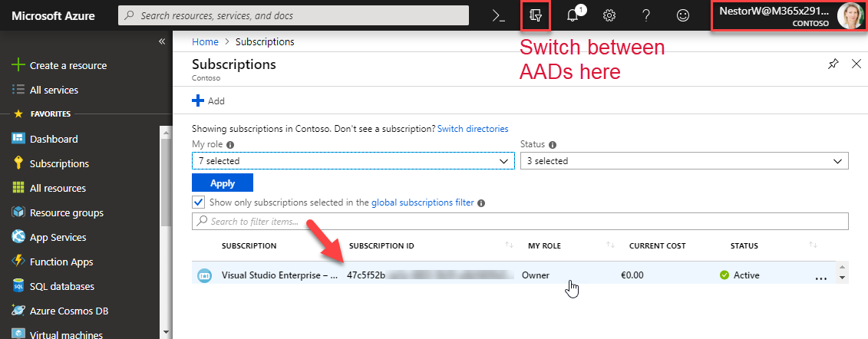This screenshot has width=868, height=339.
Task: Collapse the left sidebar menu
Action: pos(162,41)
